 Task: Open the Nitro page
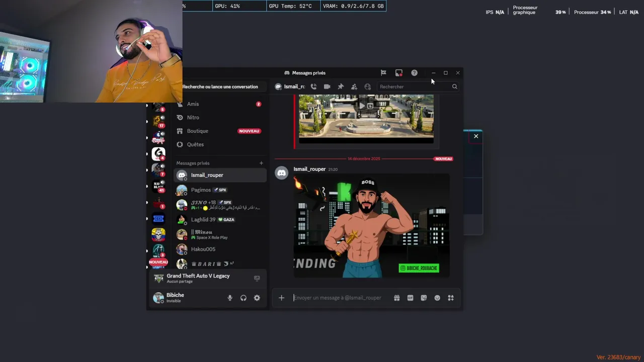tap(220, 117)
